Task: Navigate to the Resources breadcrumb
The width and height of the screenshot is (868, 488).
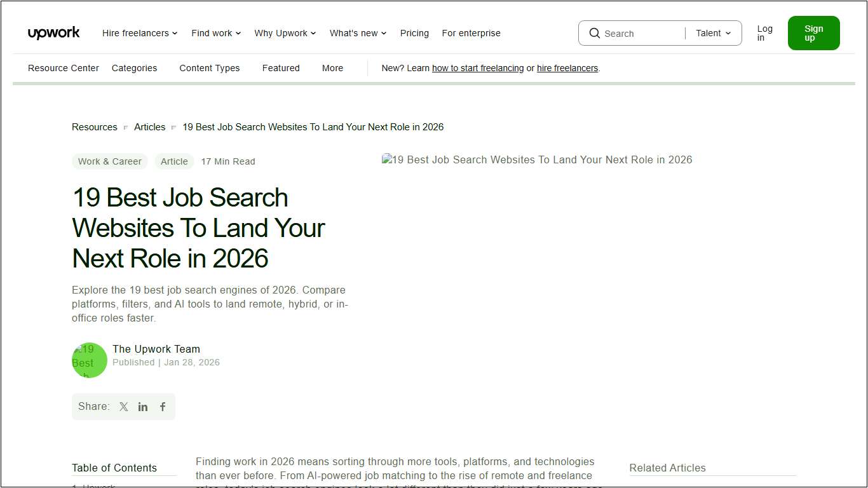Action: pyautogui.click(x=94, y=126)
